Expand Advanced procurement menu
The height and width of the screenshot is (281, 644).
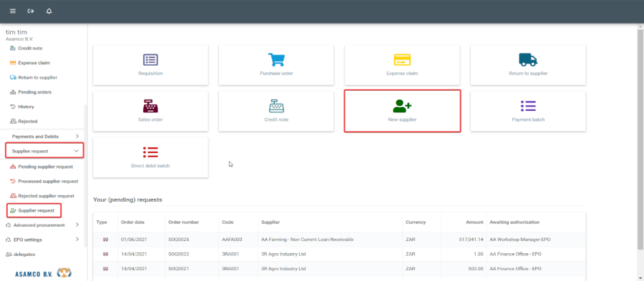coord(42,225)
